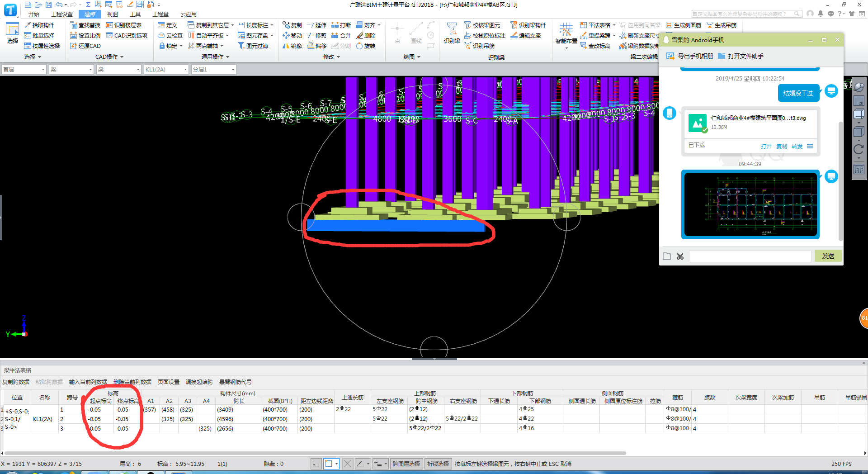Open the 开始 ribbon tab
868x474 pixels.
coord(34,14)
